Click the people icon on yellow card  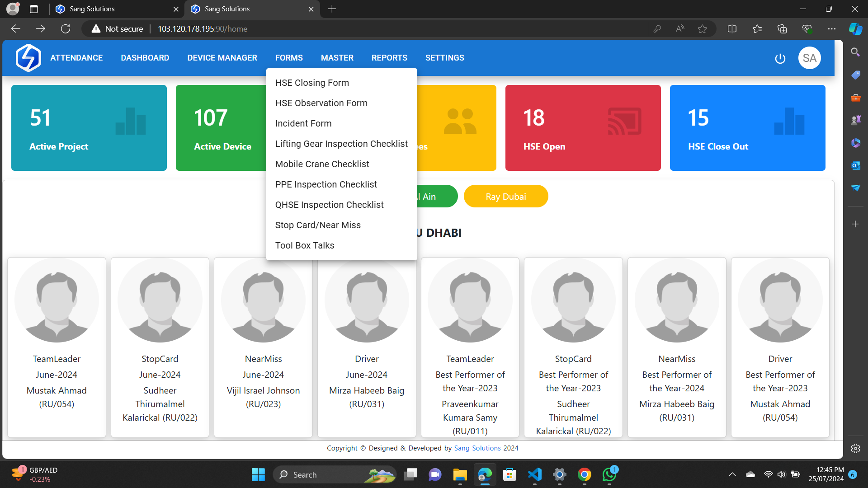coord(460,121)
